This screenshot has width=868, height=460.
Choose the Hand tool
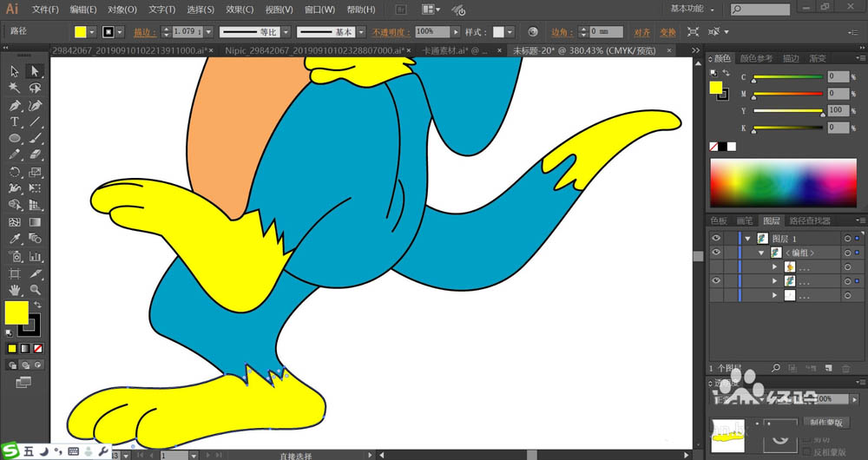[x=15, y=290]
